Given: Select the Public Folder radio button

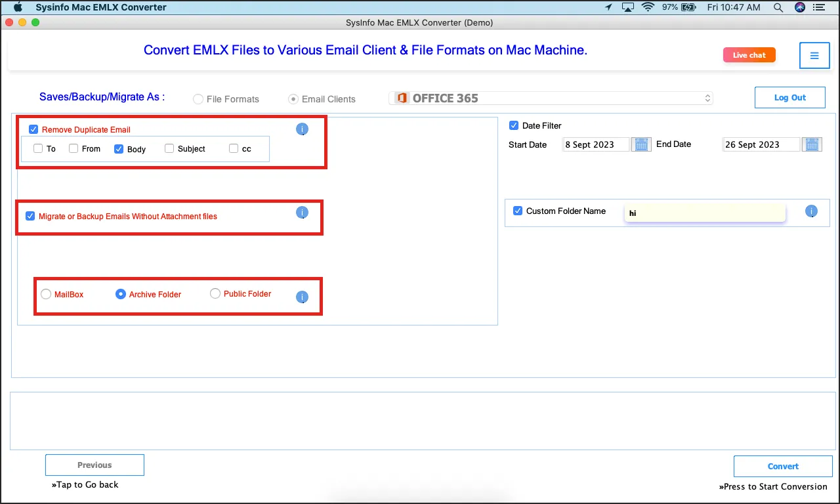Looking at the screenshot, I should tap(215, 293).
